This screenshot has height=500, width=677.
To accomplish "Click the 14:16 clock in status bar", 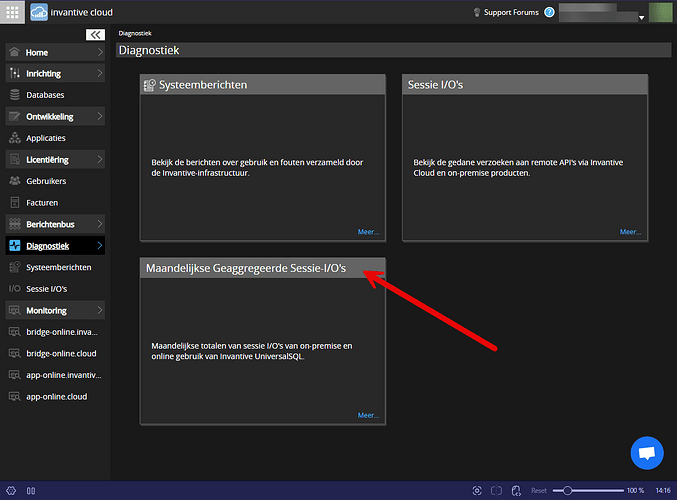I will pos(663,491).
